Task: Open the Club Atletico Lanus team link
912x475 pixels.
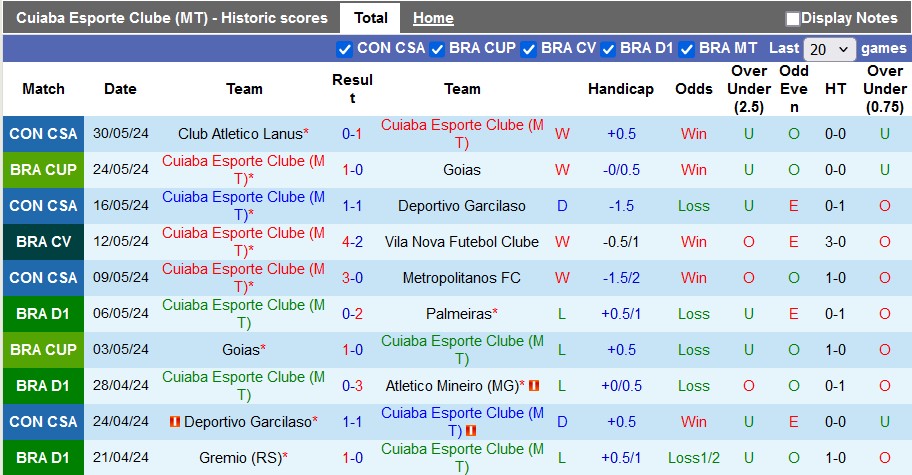Action: [x=239, y=134]
